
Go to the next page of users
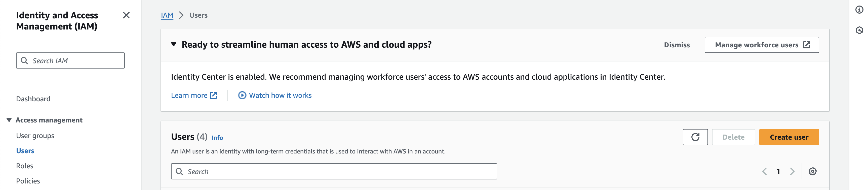pyautogui.click(x=793, y=171)
